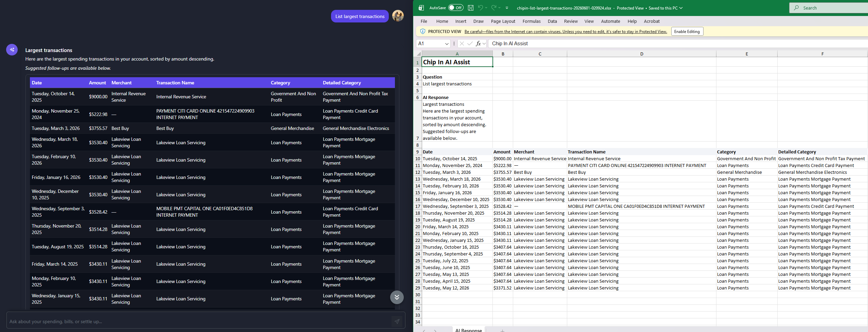Switch to the Home ribbon tab

tap(442, 21)
